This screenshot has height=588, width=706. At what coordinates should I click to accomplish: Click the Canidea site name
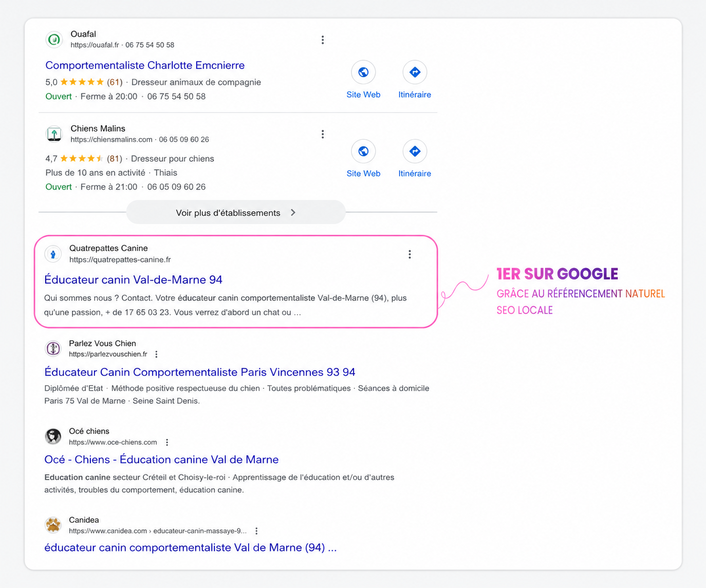(x=84, y=520)
